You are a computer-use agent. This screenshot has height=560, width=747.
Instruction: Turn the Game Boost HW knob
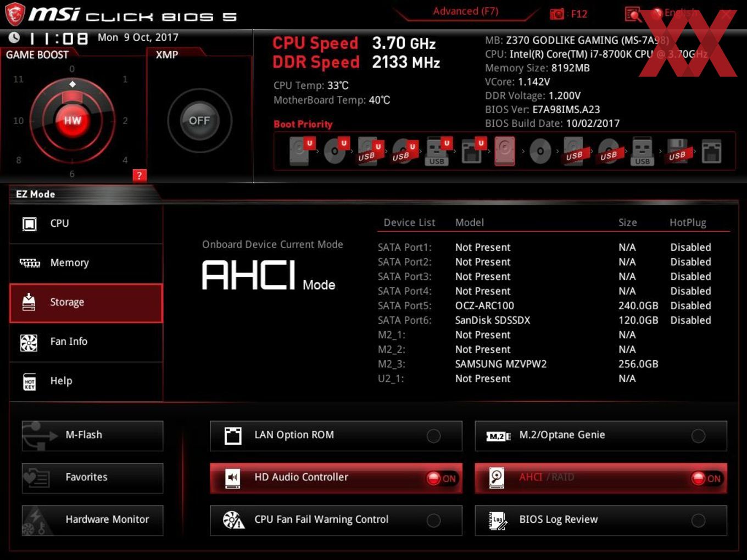pyautogui.click(x=73, y=120)
